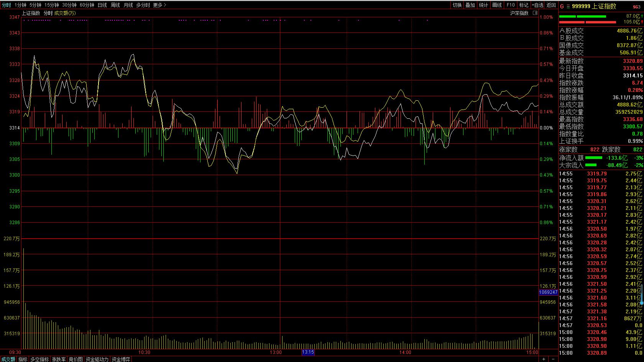Open the 成交额(万) indicator selector
This screenshot has width=644, height=362.
click(x=65, y=13)
